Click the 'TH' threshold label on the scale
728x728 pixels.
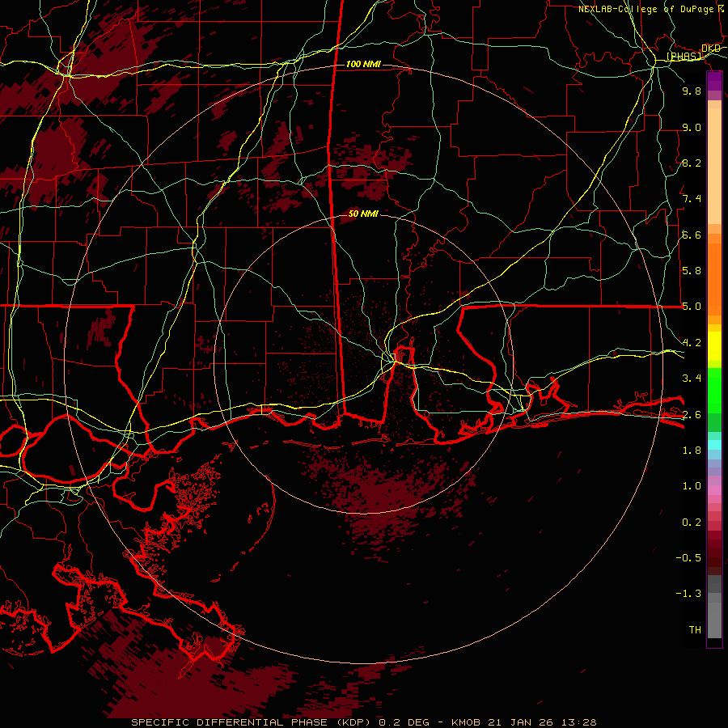[x=695, y=630]
